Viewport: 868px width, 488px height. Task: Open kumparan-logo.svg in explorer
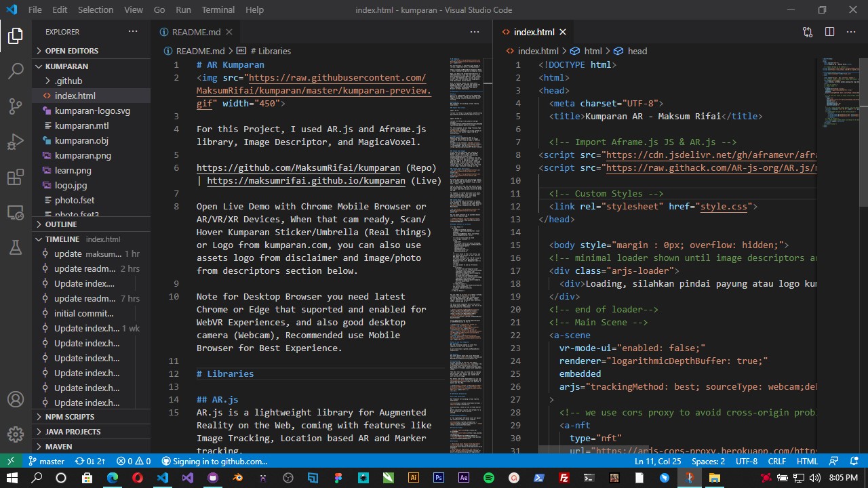click(x=91, y=110)
